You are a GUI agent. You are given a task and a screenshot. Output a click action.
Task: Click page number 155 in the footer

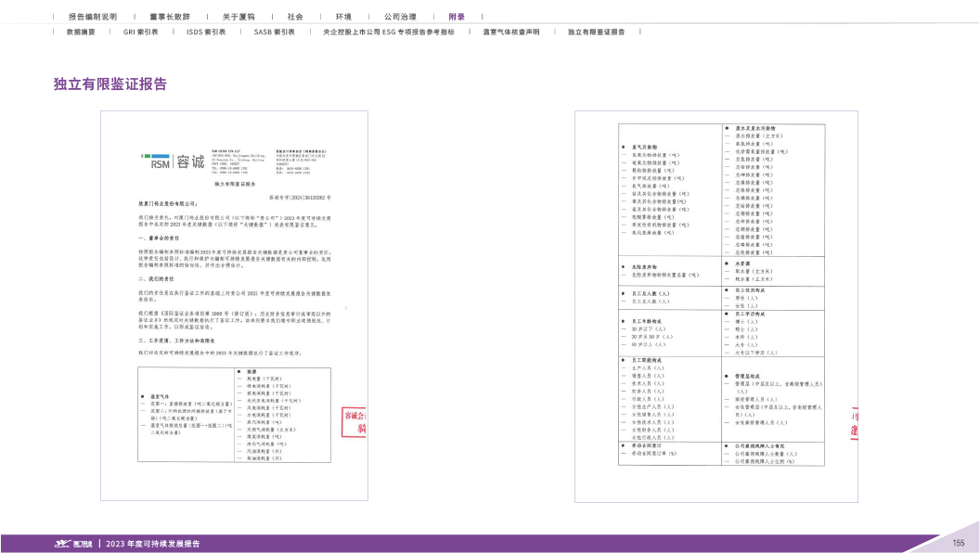point(959,543)
